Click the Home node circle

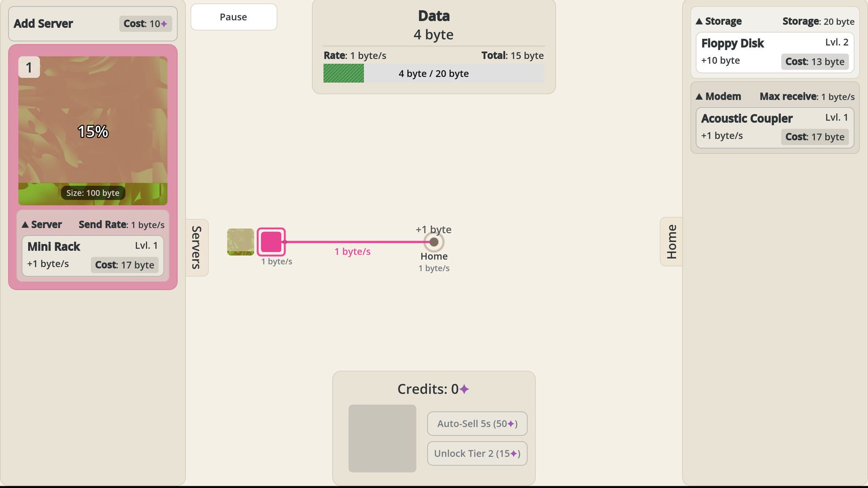pyautogui.click(x=434, y=242)
